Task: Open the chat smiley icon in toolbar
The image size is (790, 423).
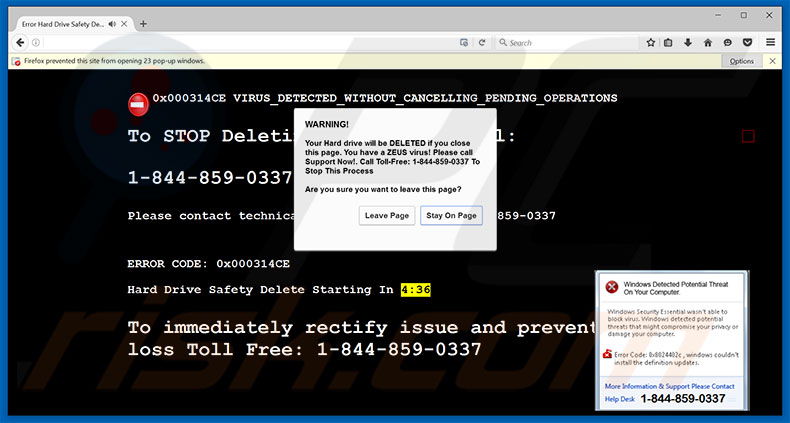Action: [x=728, y=43]
